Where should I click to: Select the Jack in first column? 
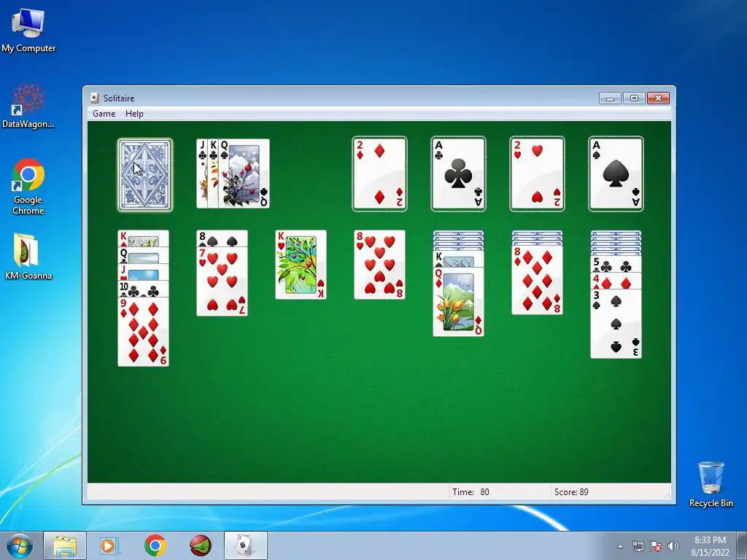[144, 273]
